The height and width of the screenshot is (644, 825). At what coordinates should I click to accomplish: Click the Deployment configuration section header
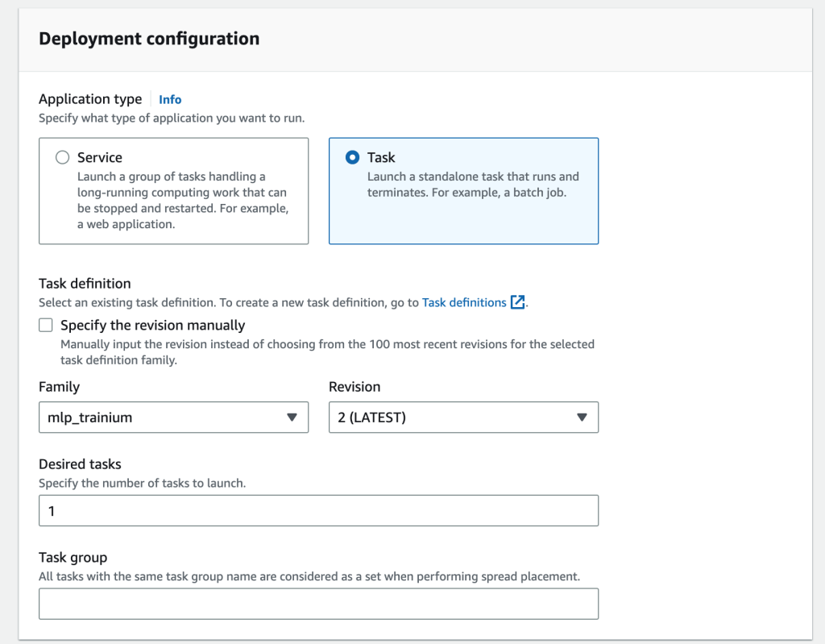(149, 39)
